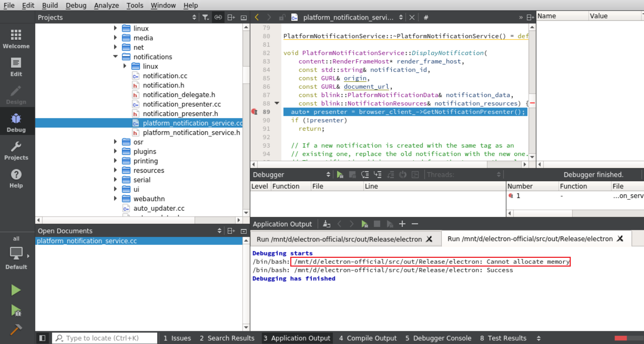The height and width of the screenshot is (344, 644).
Task: Open the filter icon in Projects panel
Action: [206, 17]
